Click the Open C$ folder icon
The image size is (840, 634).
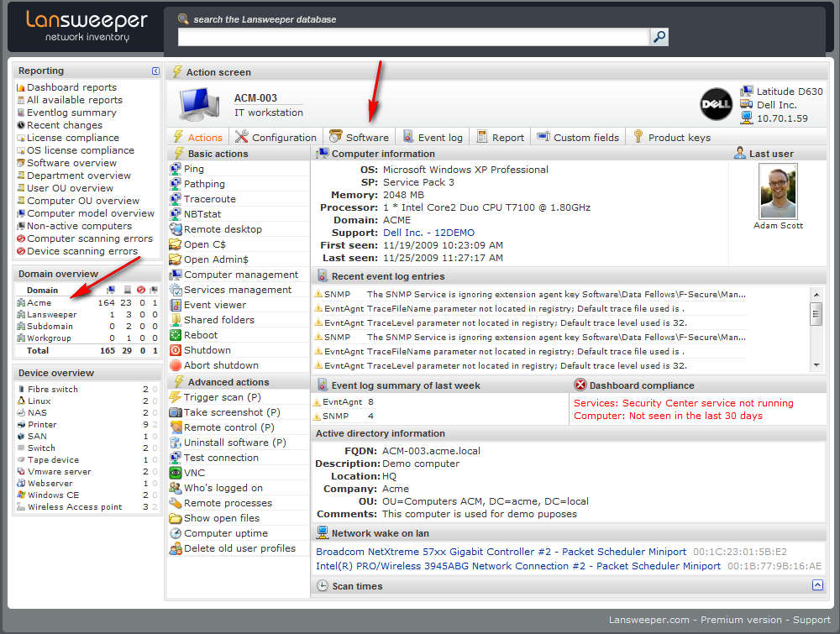(176, 244)
